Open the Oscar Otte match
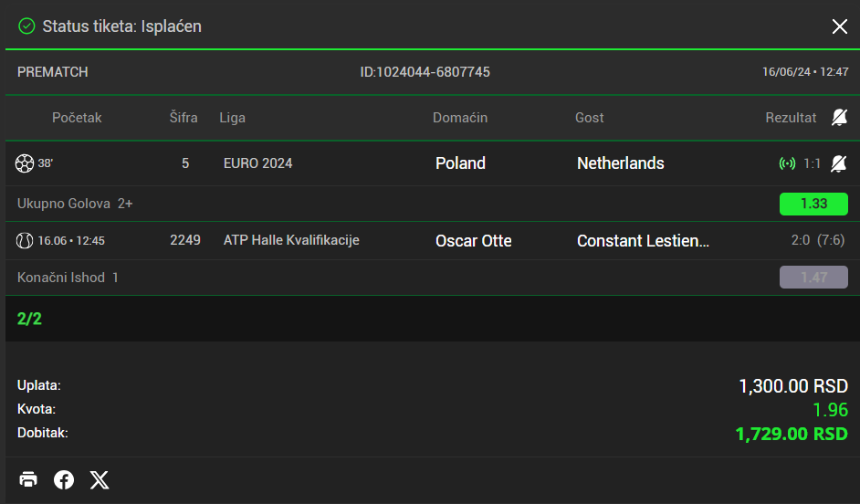860x504 pixels. (473, 241)
